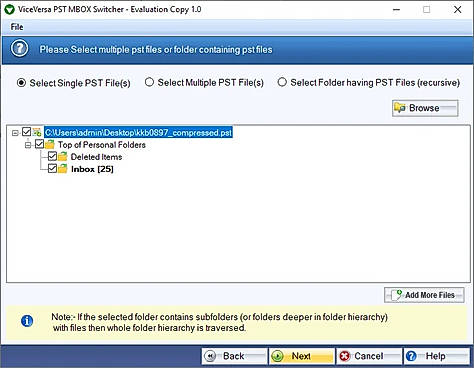Click the blue info icon beside the note
Screen dimensions: 474x368
pos(27,321)
